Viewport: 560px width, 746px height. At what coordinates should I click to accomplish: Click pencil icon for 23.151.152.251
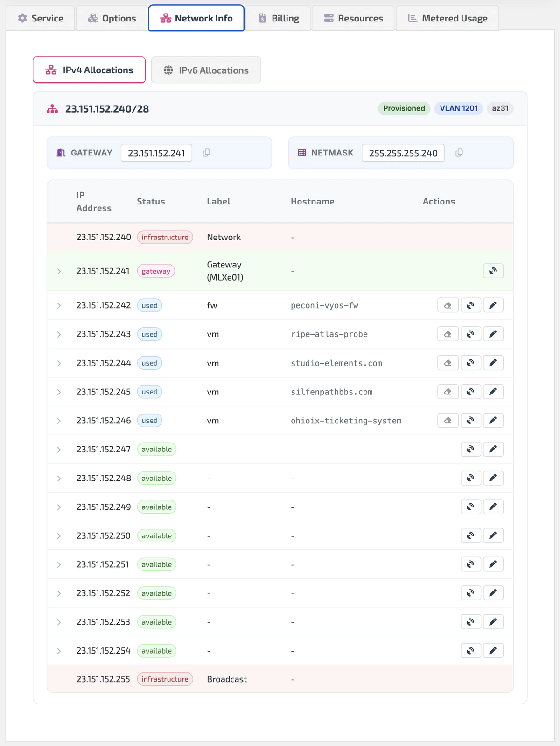click(x=493, y=564)
